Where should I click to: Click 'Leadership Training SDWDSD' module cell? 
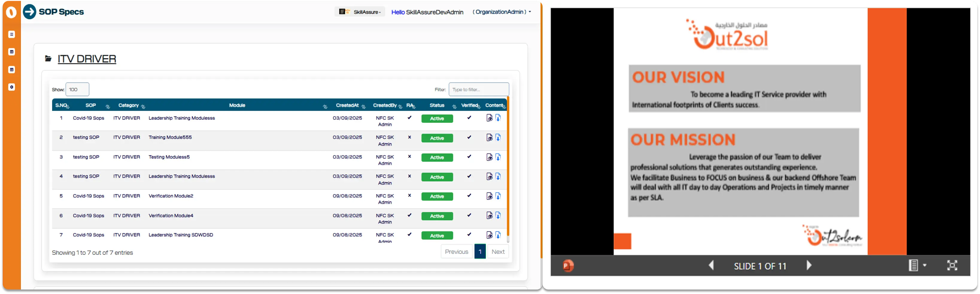pos(181,235)
